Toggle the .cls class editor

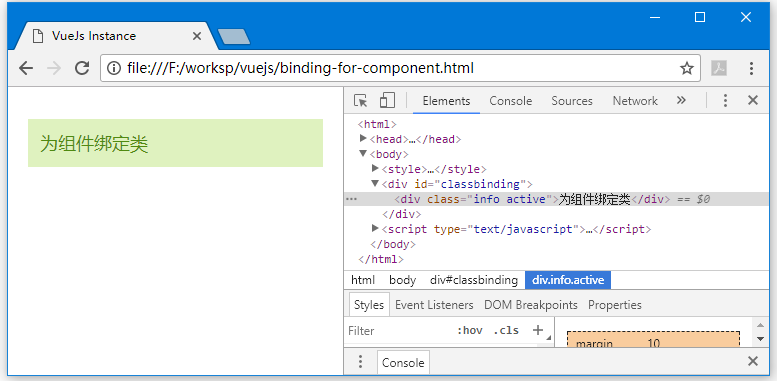pyautogui.click(x=506, y=330)
